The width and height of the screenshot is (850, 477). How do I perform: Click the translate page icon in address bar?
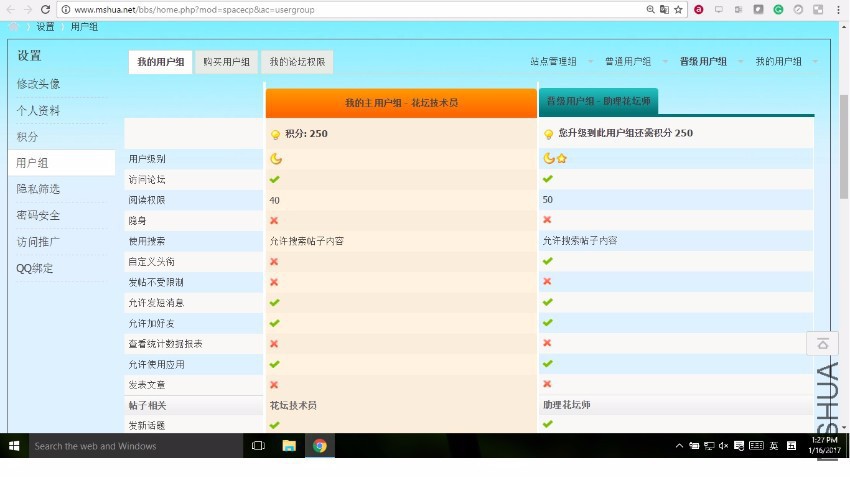pyautogui.click(x=664, y=9)
